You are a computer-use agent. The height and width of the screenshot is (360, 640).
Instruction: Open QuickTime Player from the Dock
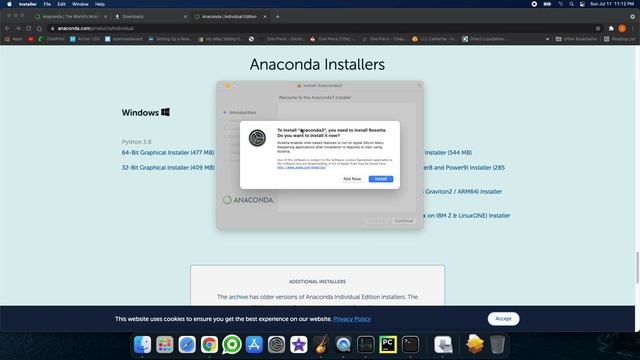[x=343, y=344]
